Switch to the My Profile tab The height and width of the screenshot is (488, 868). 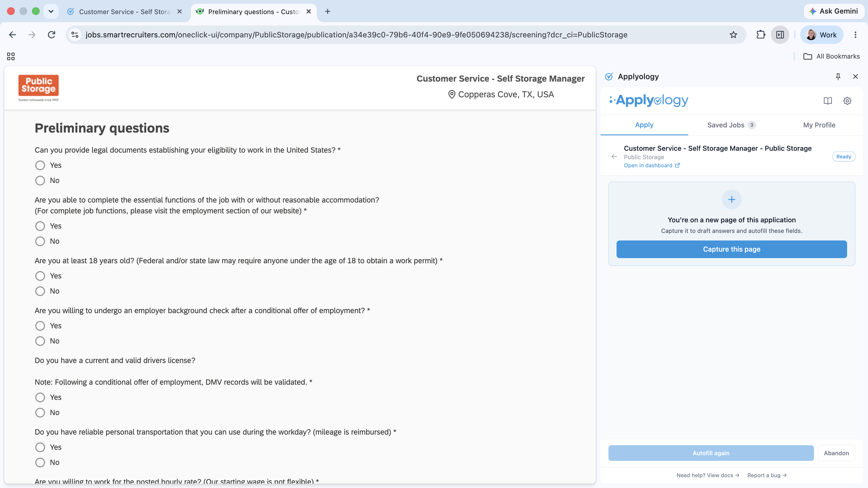[x=819, y=125]
